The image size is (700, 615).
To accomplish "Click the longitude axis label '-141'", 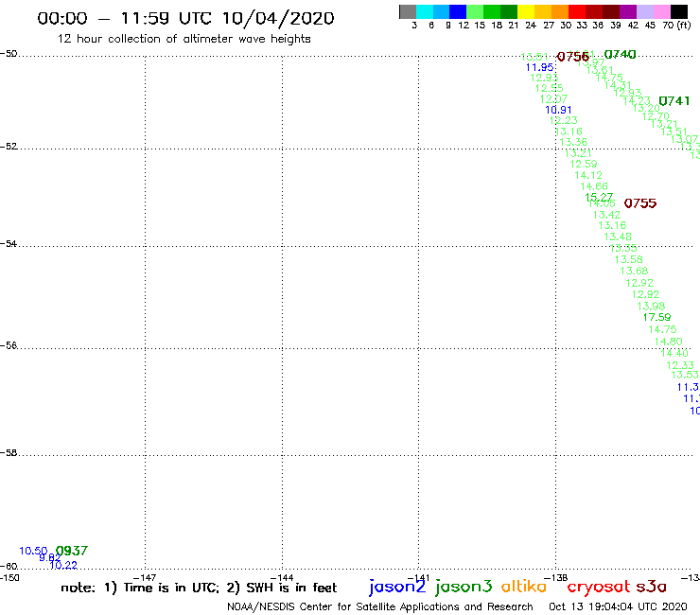I will [x=418, y=577].
